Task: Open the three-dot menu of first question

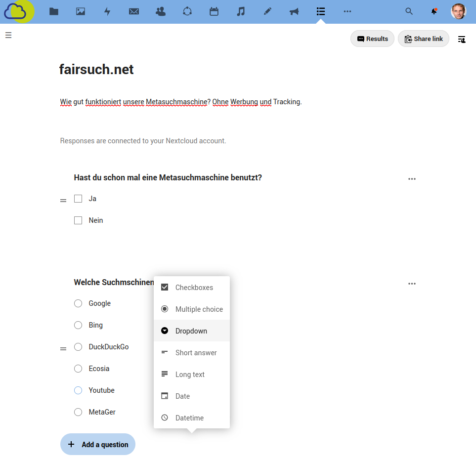Action: 412,179
